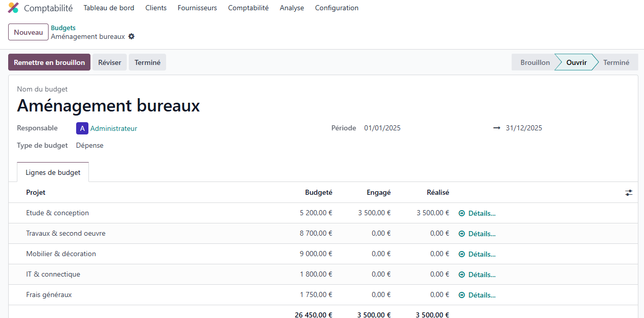Open Détails for Frais généraux line
Viewport: 644px width, 318px height.
[477, 295]
